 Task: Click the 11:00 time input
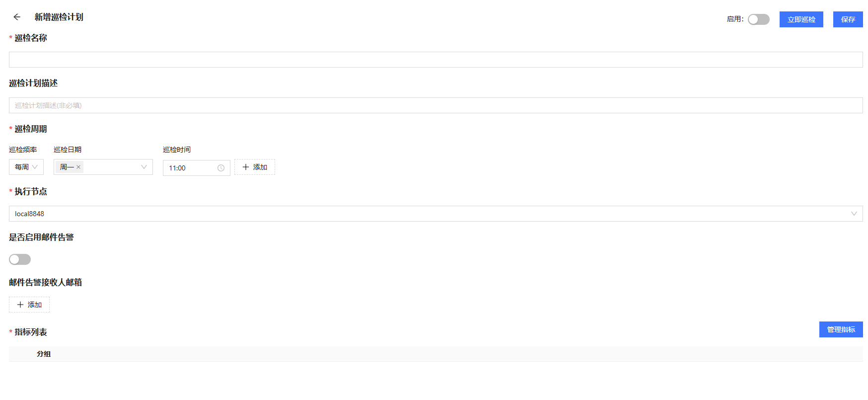[x=191, y=168]
